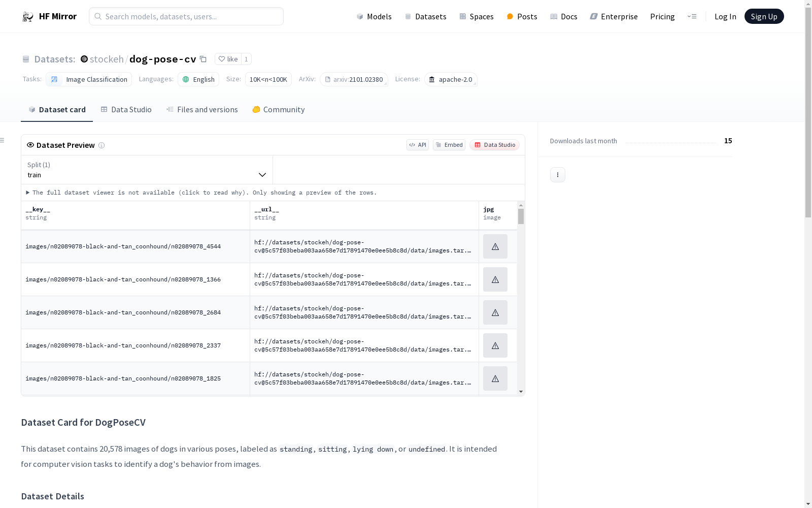Viewport: 812px width, 508px height.
Task: Click key cell ending n02089078_2684
Action: tap(136, 312)
